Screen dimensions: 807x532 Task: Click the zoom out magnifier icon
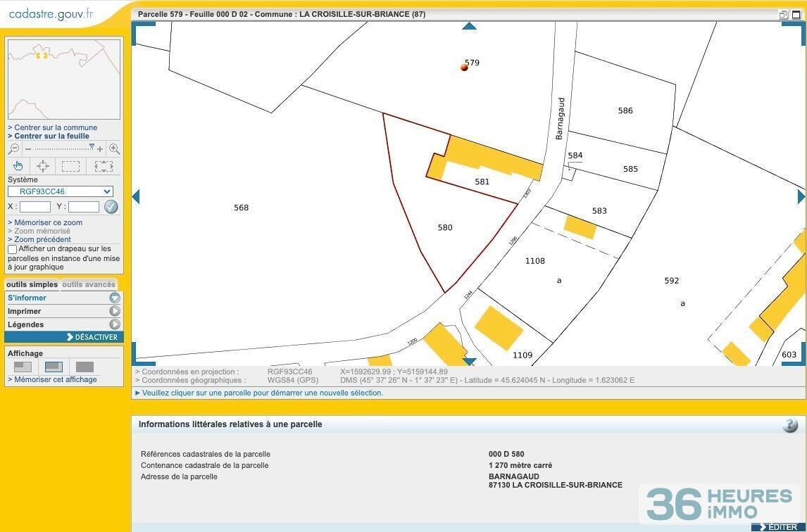click(13, 149)
